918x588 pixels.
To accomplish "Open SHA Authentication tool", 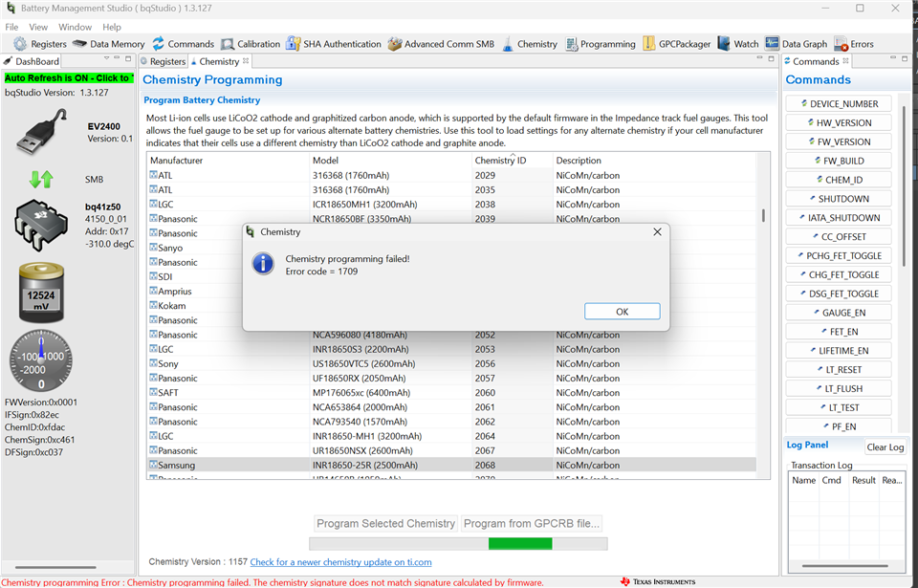I will click(x=333, y=44).
